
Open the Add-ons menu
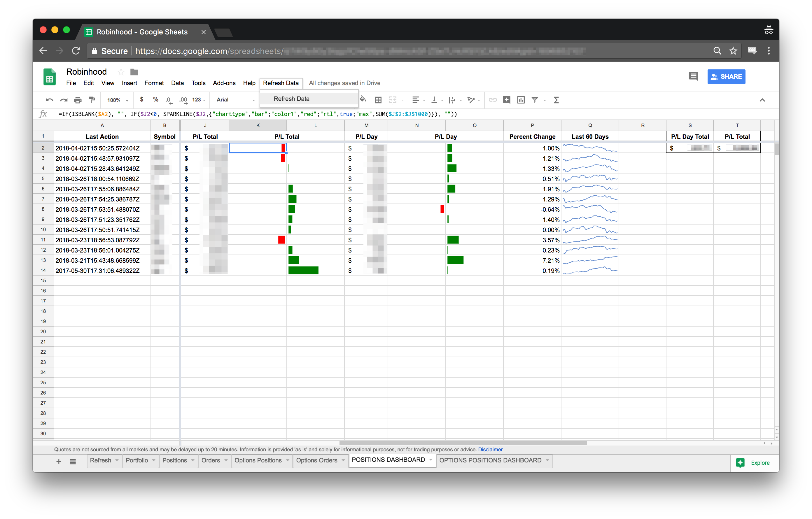pyautogui.click(x=224, y=83)
